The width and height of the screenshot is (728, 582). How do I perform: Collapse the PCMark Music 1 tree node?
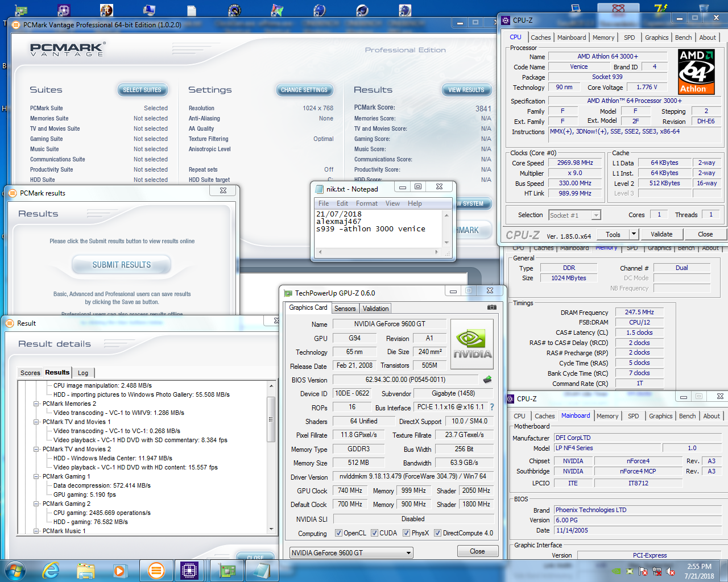point(36,531)
